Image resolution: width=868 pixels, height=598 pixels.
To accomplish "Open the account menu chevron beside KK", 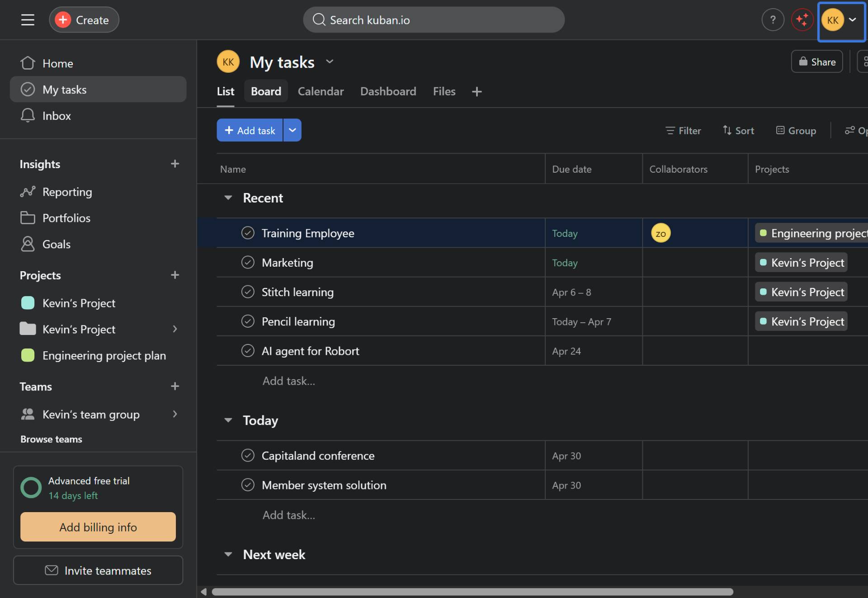I will point(853,20).
